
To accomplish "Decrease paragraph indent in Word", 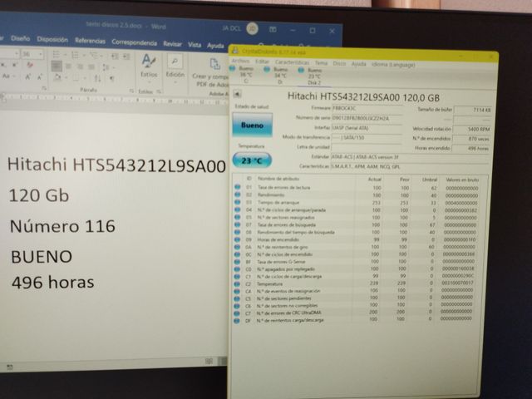I will (115, 57).
